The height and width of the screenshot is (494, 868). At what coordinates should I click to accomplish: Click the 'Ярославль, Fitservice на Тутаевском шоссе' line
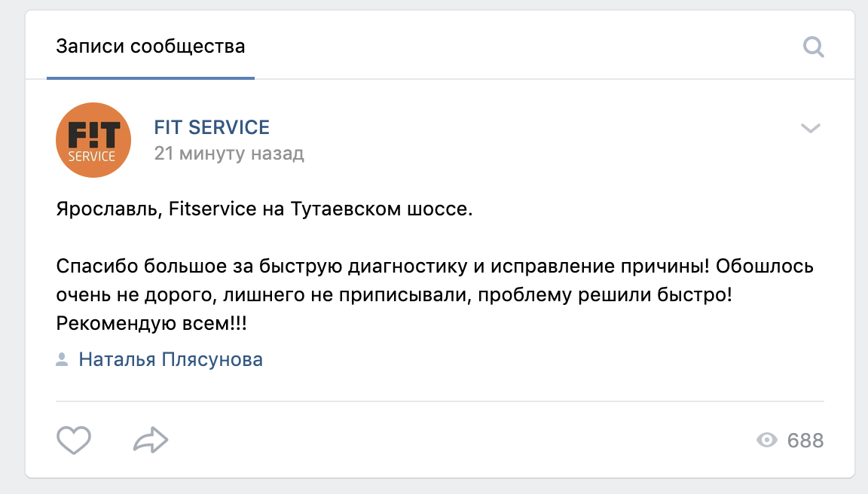coord(264,209)
